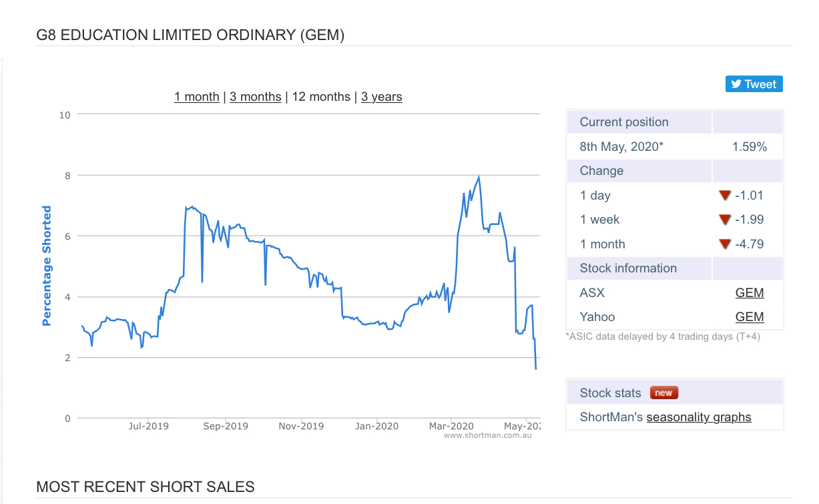
Task: Click the red 'new' badge next to Stock stats
Action: [x=663, y=393]
